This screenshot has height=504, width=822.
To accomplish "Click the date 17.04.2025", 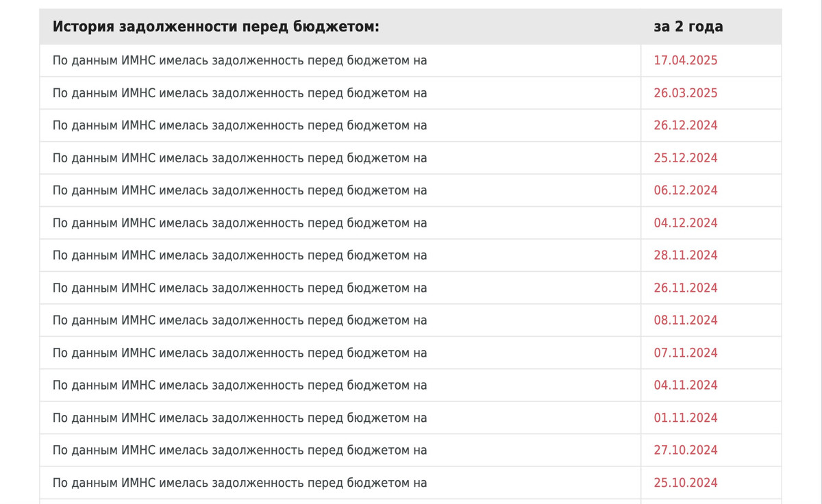I will [685, 60].
